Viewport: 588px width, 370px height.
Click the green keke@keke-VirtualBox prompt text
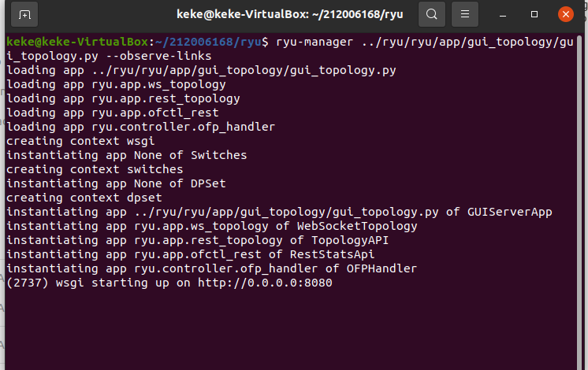click(77, 42)
